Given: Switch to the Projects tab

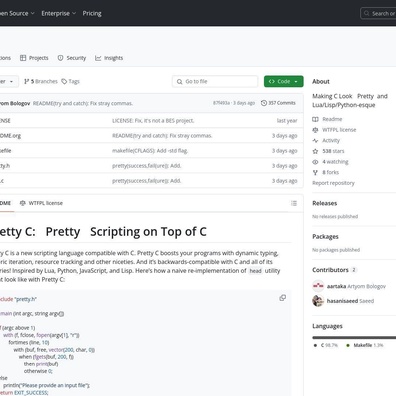Looking at the screenshot, I should [34, 58].
